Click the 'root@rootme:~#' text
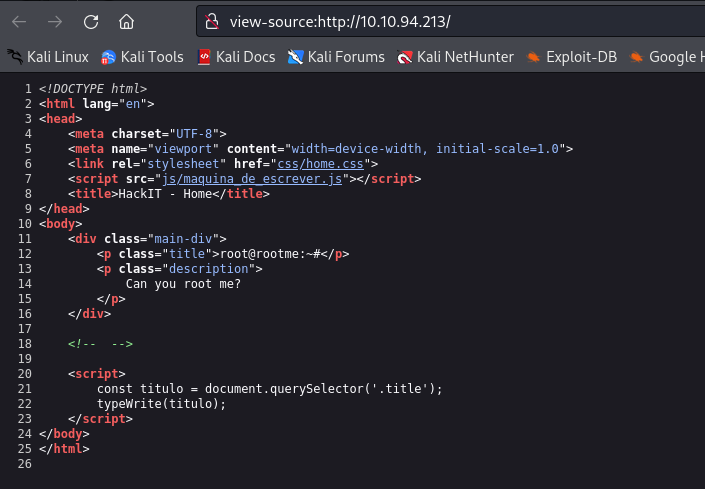This screenshot has height=489, width=705. click(x=270, y=254)
